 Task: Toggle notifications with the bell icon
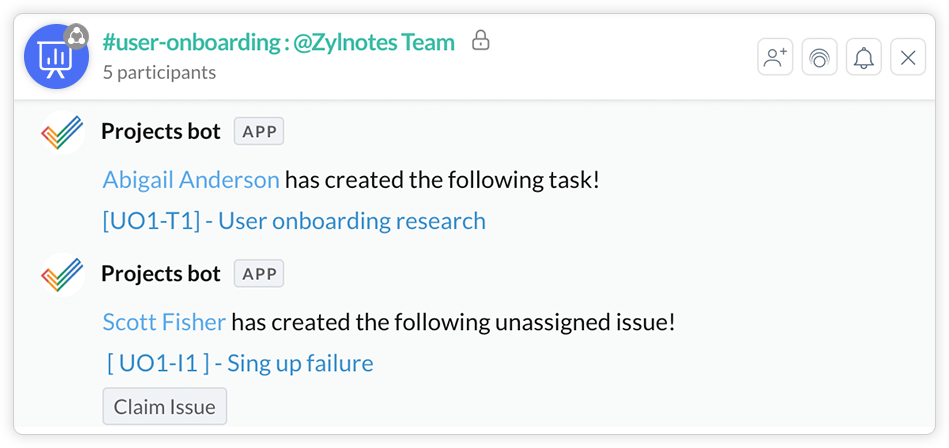pos(863,58)
